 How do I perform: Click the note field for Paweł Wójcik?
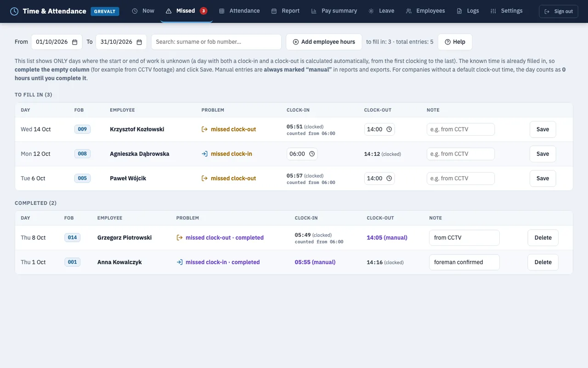pyautogui.click(x=461, y=178)
